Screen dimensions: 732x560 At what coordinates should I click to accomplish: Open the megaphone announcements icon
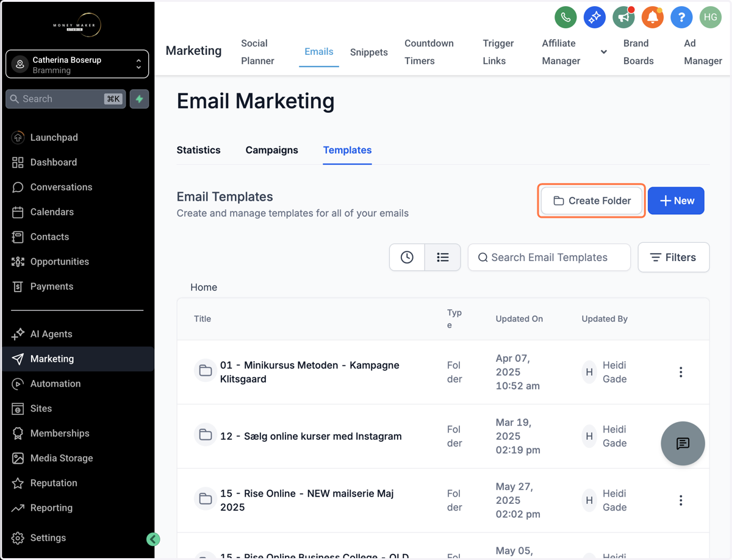(x=623, y=18)
